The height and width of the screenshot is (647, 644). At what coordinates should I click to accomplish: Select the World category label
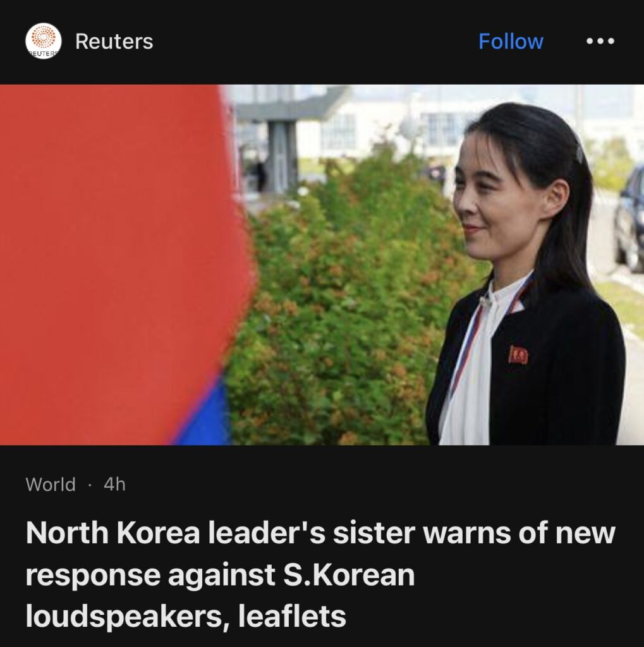click(51, 485)
